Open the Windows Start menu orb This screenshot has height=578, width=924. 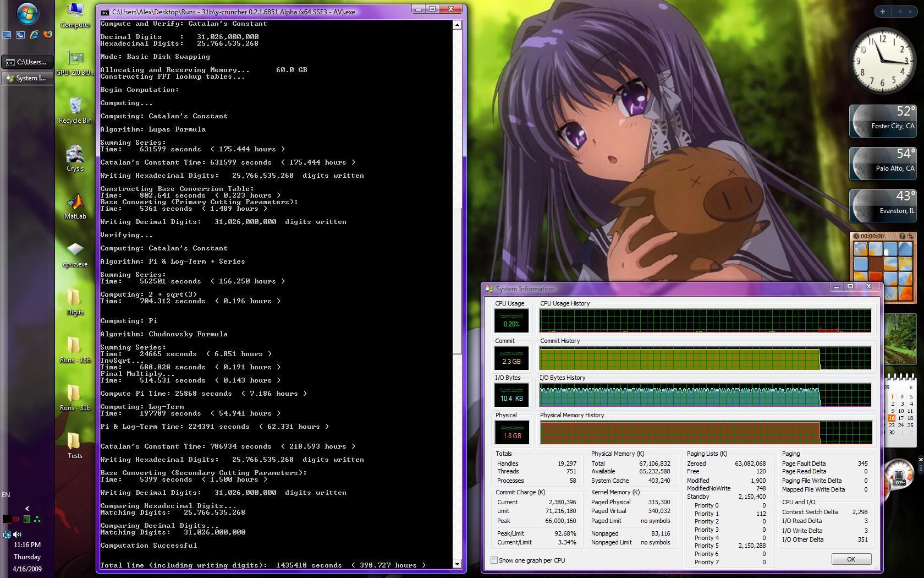pyautogui.click(x=27, y=14)
